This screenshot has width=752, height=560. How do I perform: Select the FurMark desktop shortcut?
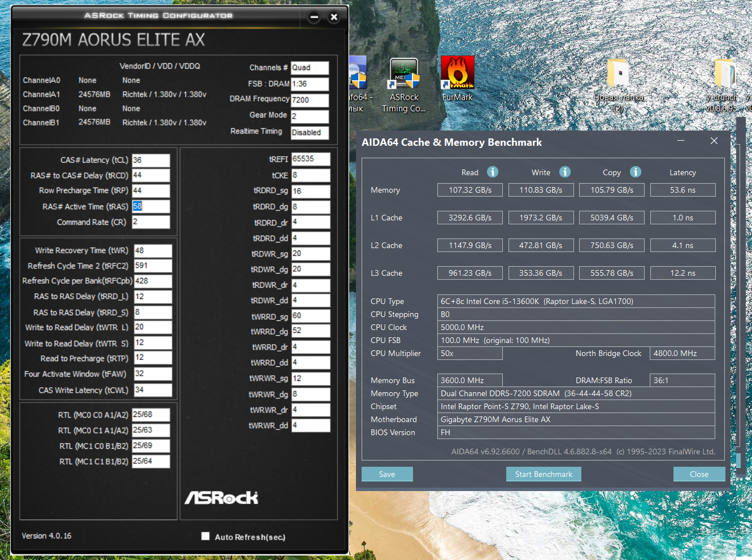pyautogui.click(x=457, y=80)
